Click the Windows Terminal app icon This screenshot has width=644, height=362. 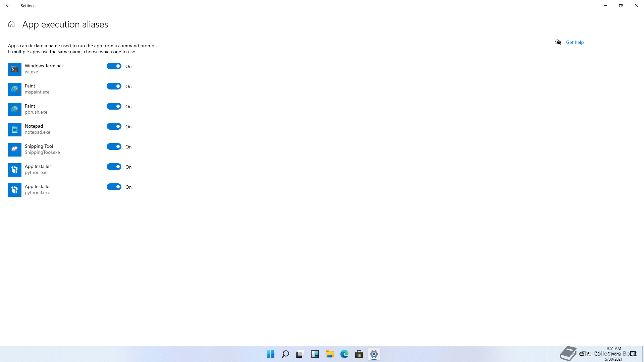coord(15,69)
